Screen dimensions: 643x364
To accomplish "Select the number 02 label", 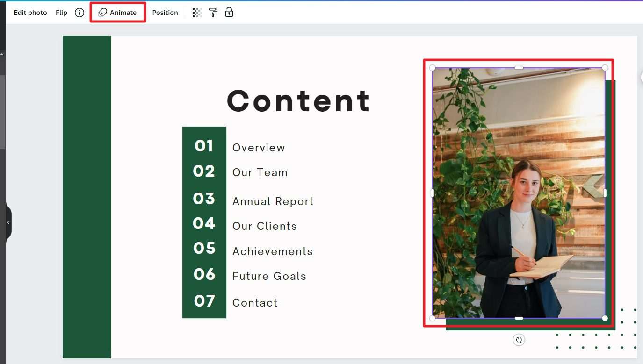I will 204,171.
